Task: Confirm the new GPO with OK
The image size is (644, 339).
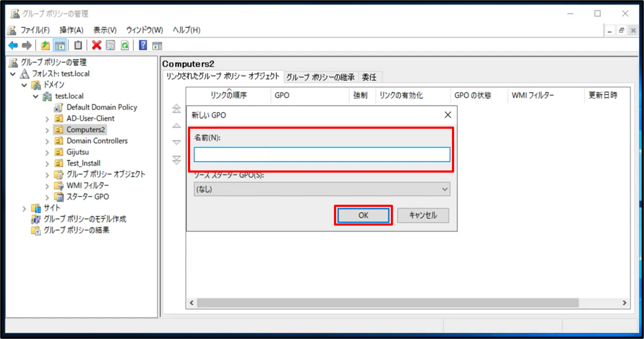Action: click(363, 216)
